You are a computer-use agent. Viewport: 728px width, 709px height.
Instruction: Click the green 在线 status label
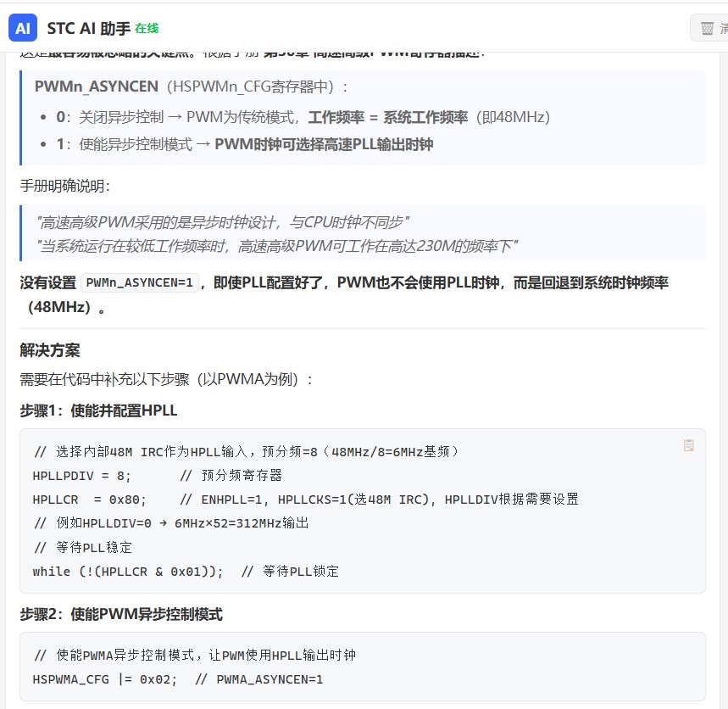click(x=147, y=29)
